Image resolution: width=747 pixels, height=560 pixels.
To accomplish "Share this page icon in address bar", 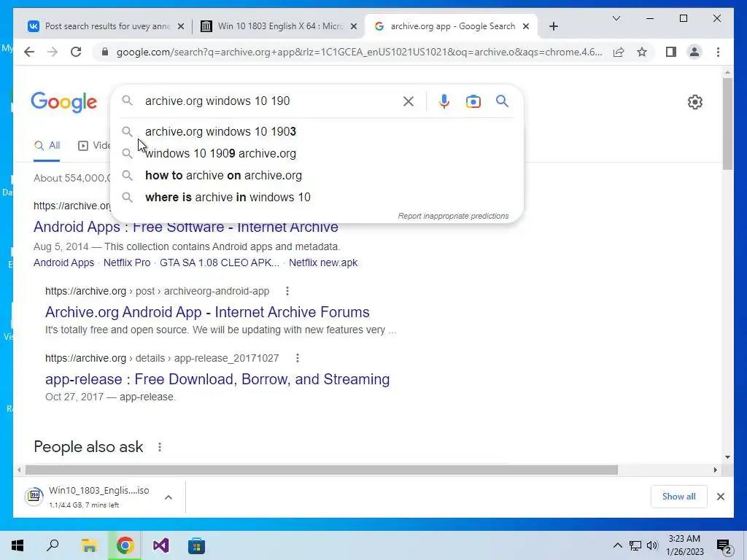I will (619, 52).
